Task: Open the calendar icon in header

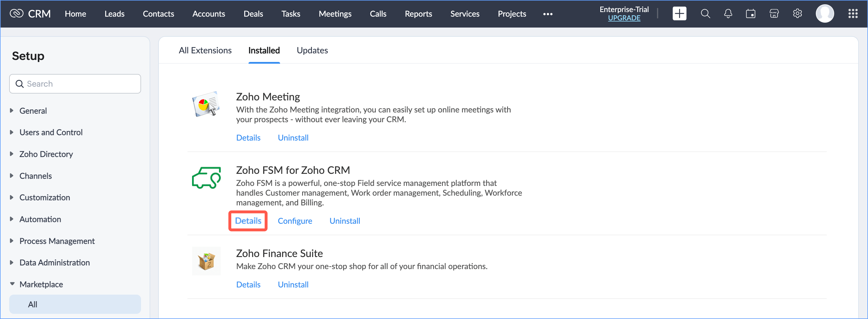Action: point(750,14)
